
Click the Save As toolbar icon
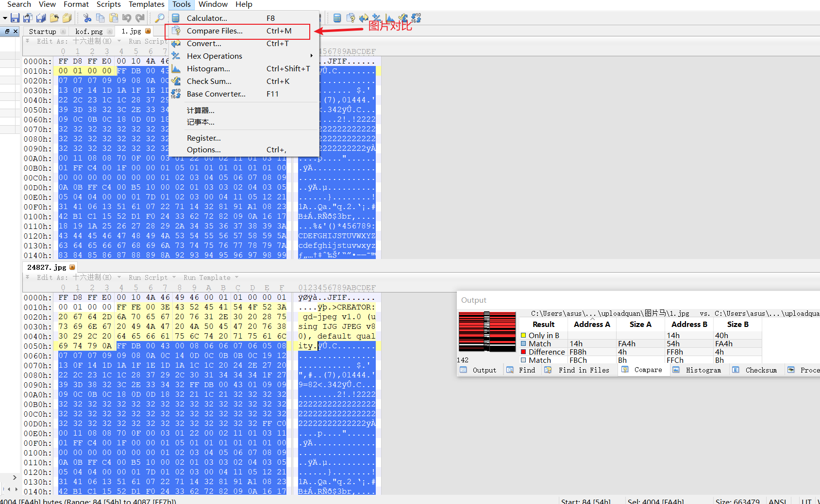point(28,18)
